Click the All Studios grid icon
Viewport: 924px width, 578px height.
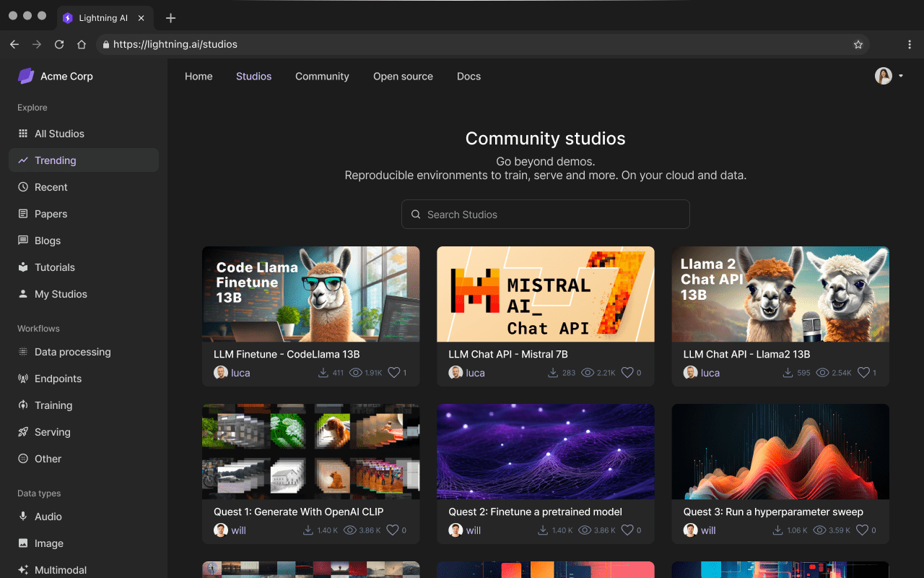(x=23, y=134)
